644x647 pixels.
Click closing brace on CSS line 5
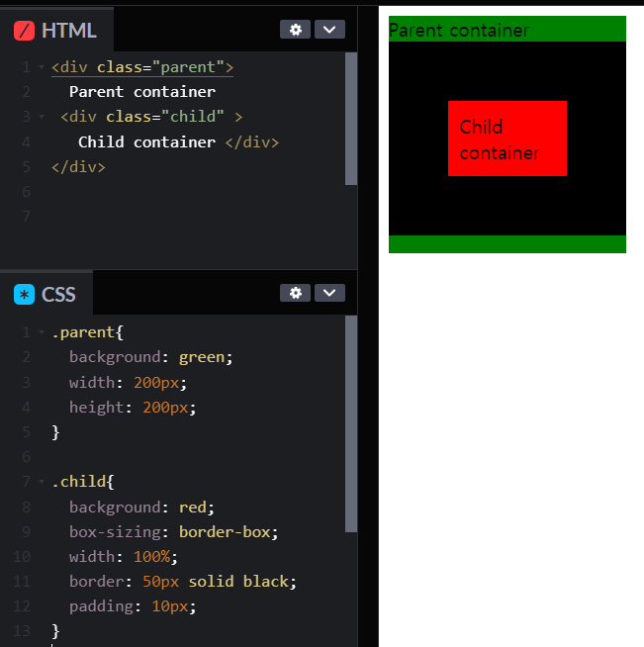pos(55,432)
